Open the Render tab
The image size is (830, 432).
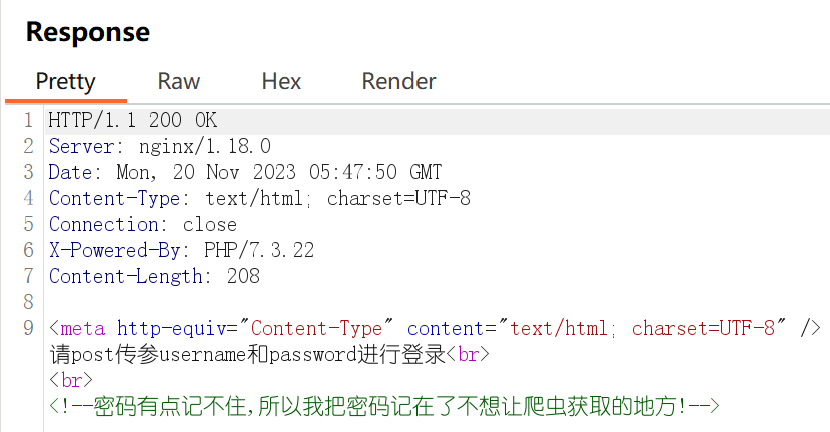[399, 81]
